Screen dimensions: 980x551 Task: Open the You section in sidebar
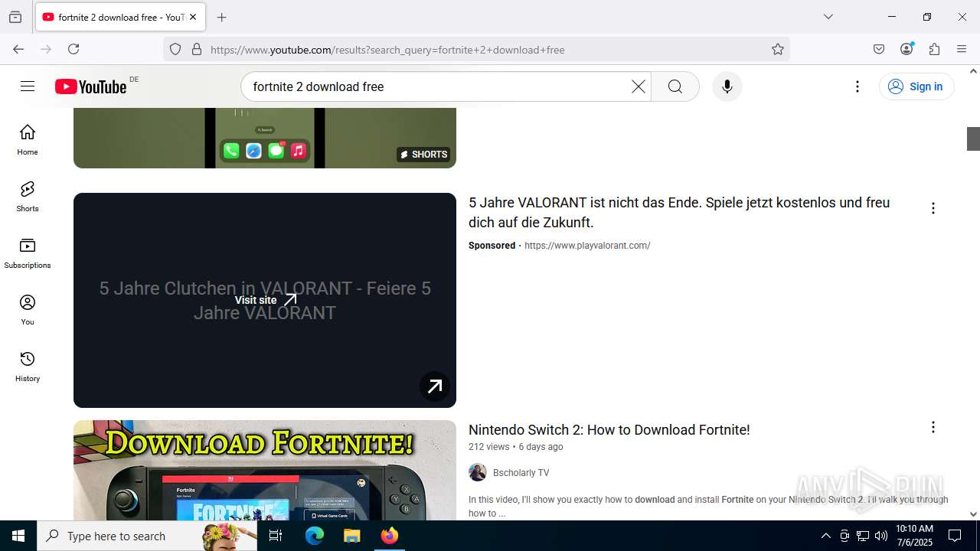[x=28, y=310]
